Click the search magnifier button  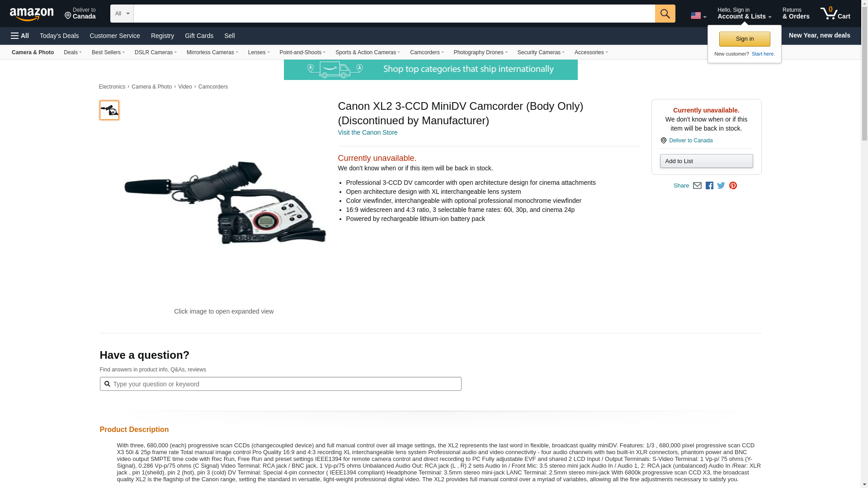tap(665, 14)
